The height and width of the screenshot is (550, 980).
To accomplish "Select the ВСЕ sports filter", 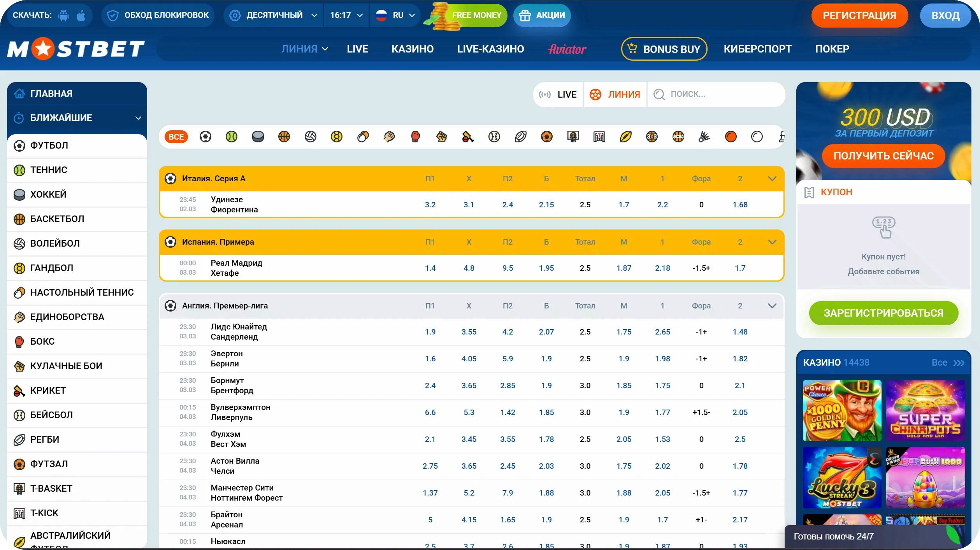I will click(176, 137).
